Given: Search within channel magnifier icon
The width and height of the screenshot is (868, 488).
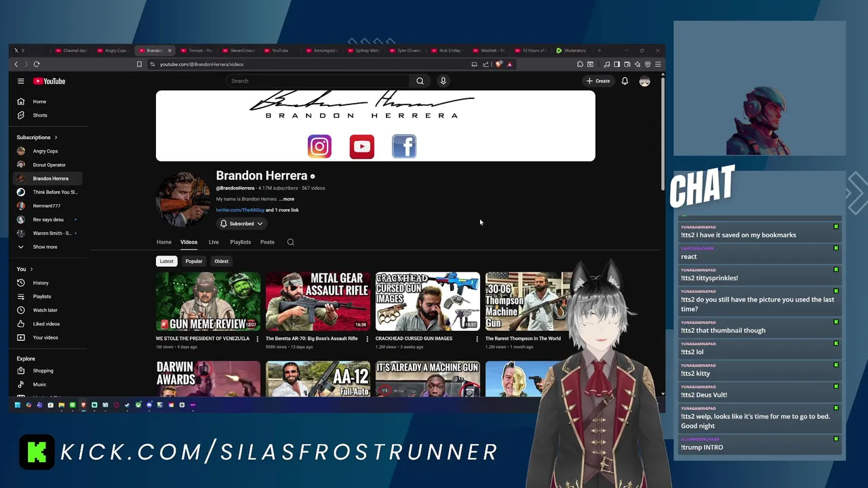Looking at the screenshot, I should pyautogui.click(x=290, y=242).
